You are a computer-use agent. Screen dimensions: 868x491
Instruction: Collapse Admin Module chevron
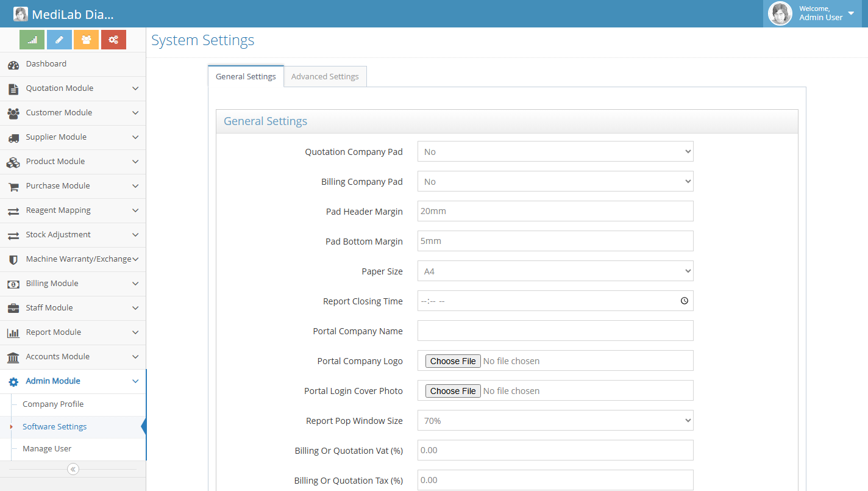[x=135, y=381]
